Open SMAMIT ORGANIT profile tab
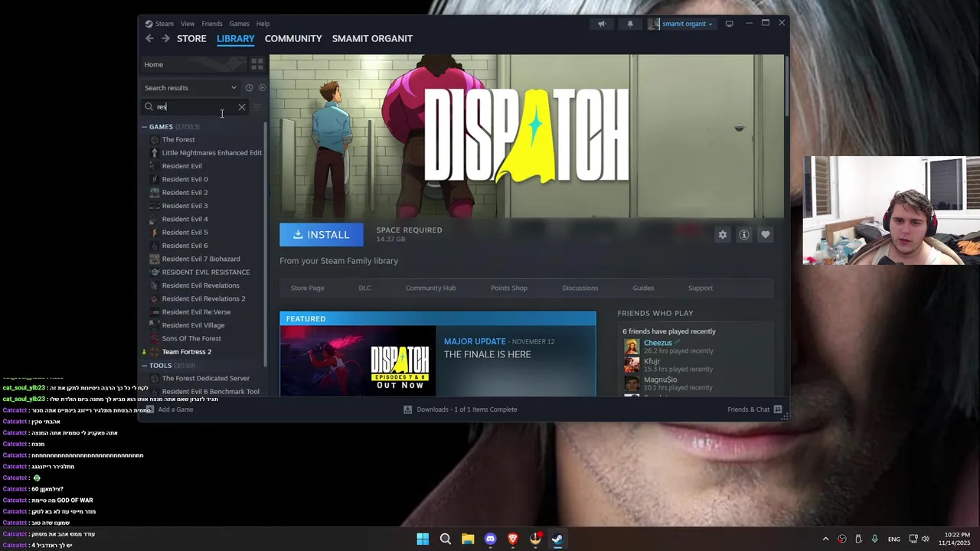The width and height of the screenshot is (980, 551). coord(372,38)
